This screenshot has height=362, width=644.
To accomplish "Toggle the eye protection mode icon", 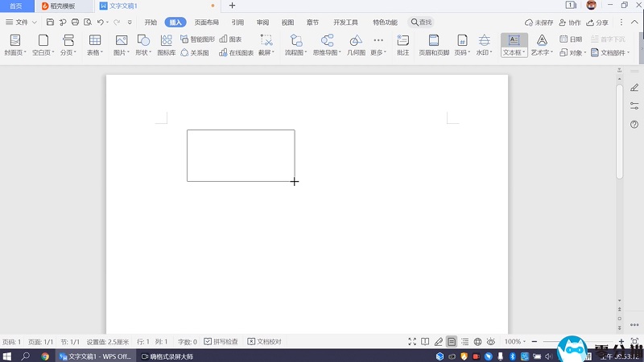I will pos(490,342).
